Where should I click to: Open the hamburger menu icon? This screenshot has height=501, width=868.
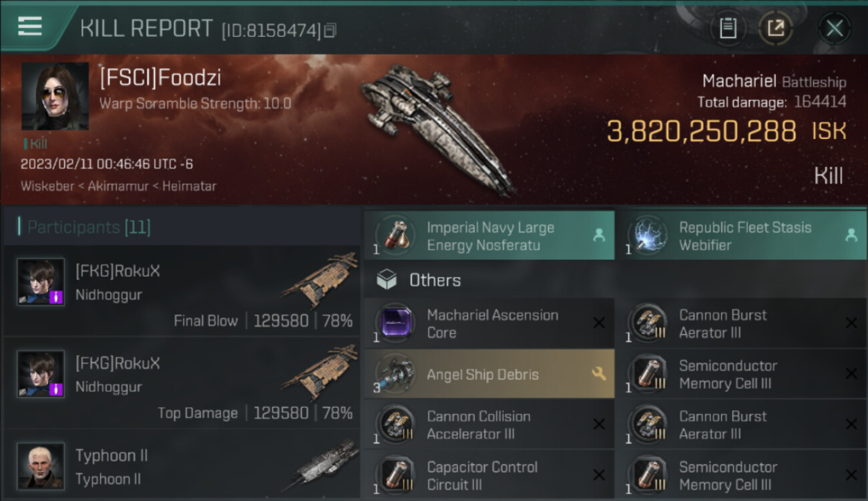tap(29, 26)
